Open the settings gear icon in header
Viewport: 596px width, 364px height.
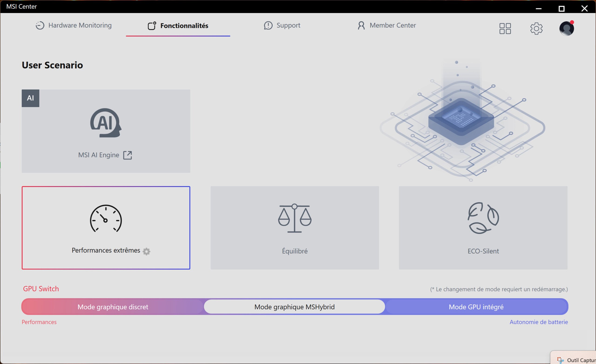click(x=536, y=29)
